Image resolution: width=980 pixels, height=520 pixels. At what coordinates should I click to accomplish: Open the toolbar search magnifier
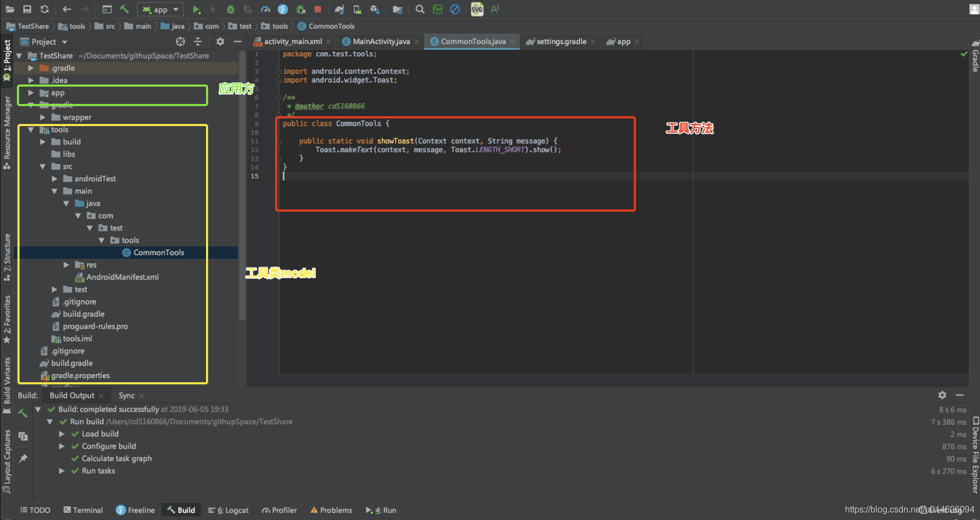pos(420,9)
